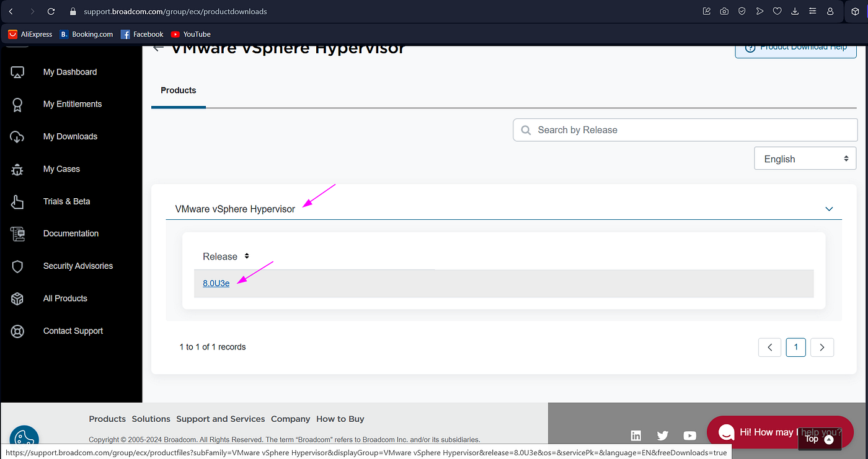Click the 1 to 1 of 1 records text
Image resolution: width=868 pixels, height=459 pixels.
pos(213,347)
